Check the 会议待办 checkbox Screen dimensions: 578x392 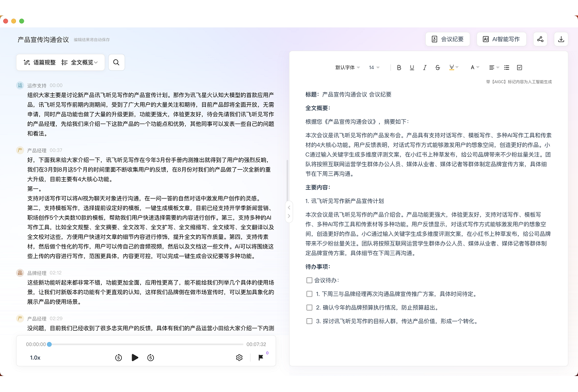309,281
